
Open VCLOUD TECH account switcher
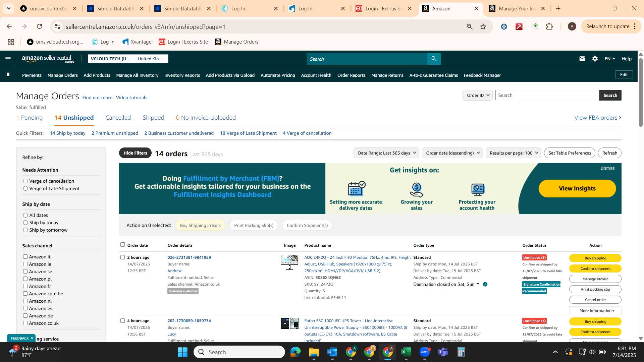[x=128, y=59]
